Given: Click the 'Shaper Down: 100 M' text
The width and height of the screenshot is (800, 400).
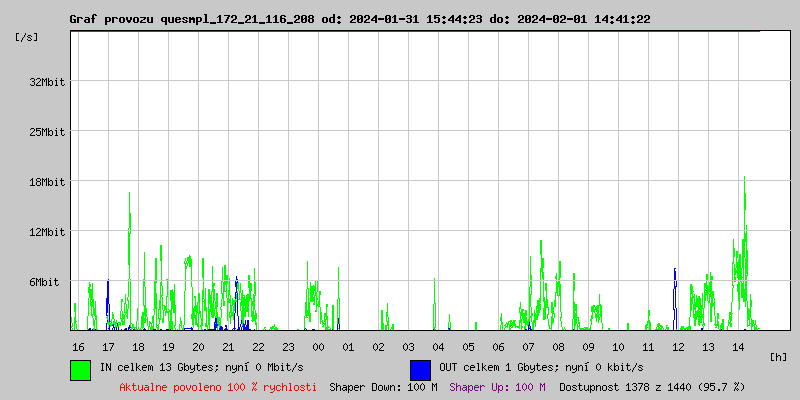Looking at the screenshot, I should point(383,386).
